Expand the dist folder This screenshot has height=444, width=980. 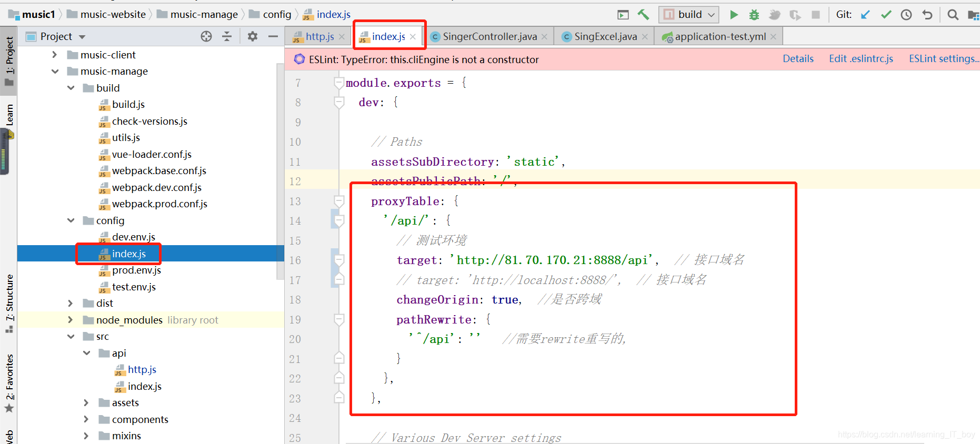pyautogui.click(x=70, y=303)
